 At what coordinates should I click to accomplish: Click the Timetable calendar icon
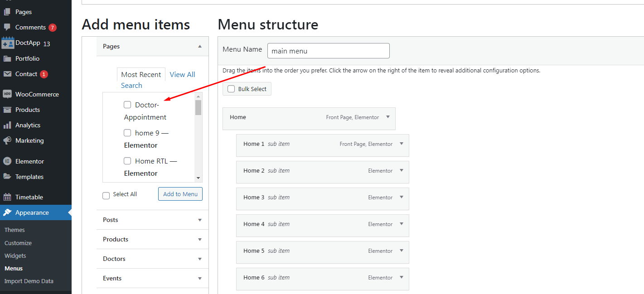(7, 197)
